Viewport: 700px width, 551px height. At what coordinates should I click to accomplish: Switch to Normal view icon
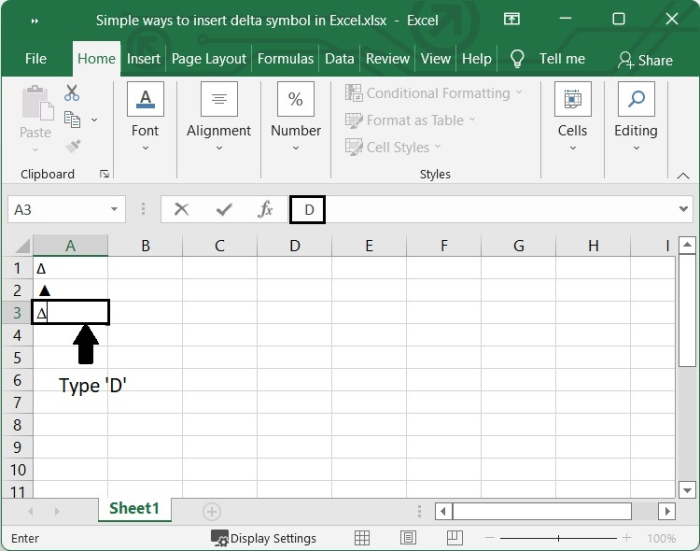pyautogui.click(x=362, y=538)
